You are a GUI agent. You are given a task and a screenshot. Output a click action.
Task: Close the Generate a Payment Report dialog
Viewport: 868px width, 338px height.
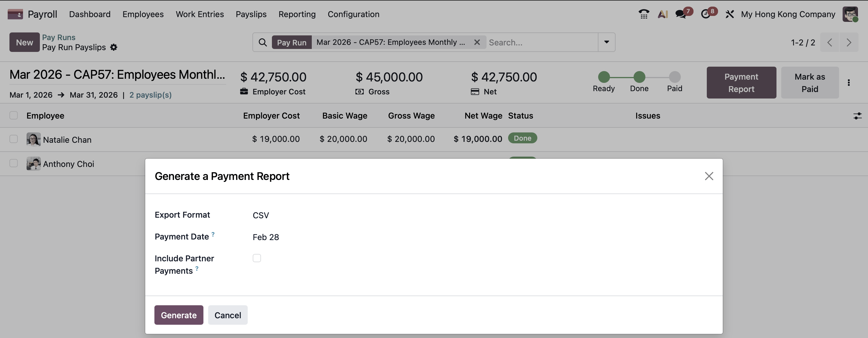tap(709, 176)
